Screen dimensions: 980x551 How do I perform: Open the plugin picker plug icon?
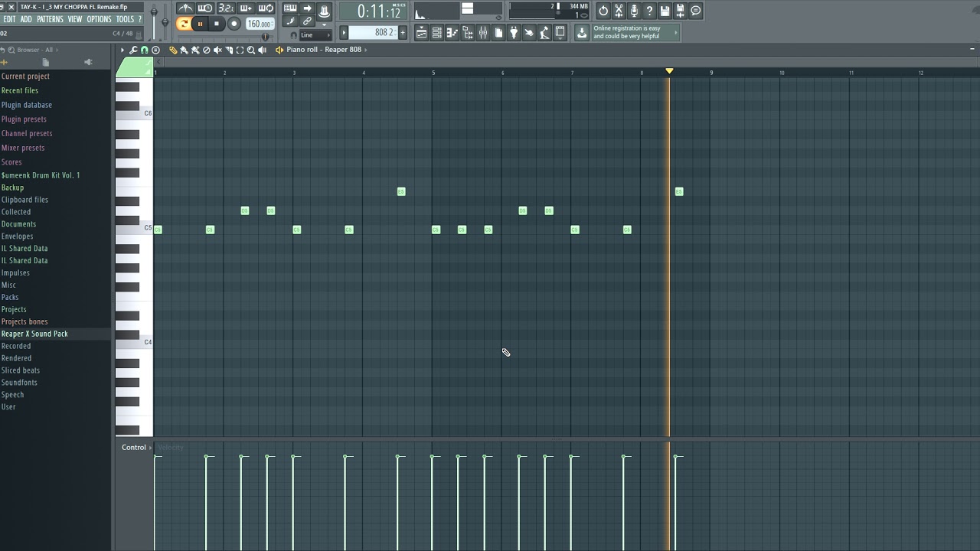[x=514, y=33]
